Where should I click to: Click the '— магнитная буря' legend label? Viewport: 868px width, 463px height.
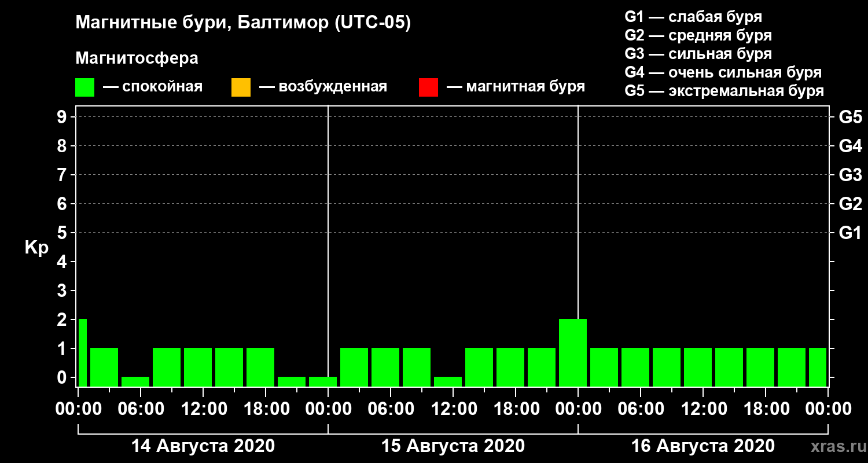[x=516, y=87]
